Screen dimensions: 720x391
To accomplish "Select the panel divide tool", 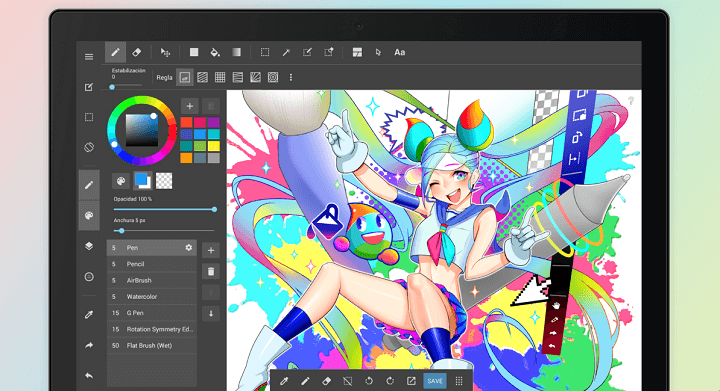I will [x=357, y=52].
